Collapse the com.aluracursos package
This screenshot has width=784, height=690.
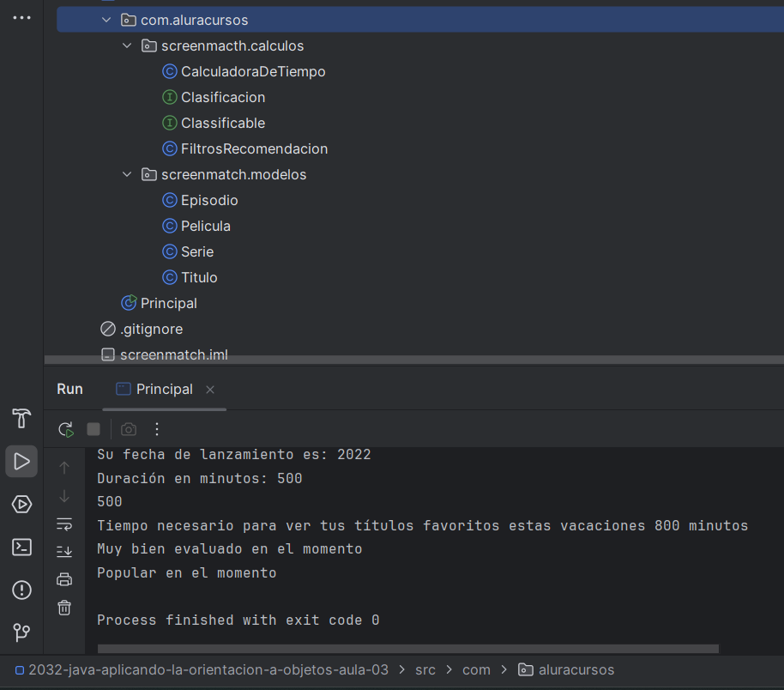[106, 20]
